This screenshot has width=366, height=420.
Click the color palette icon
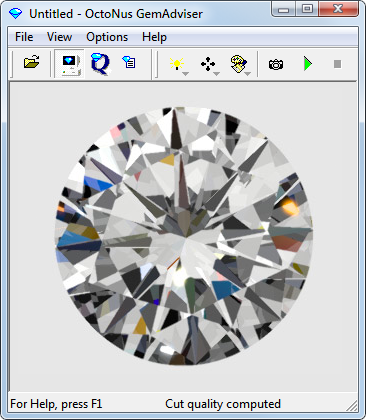(239, 64)
